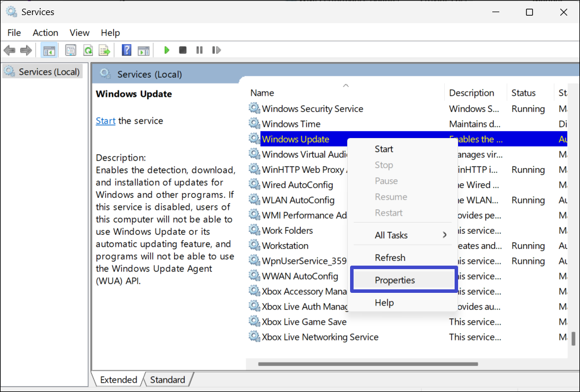Click the Export List toolbar icon
The height and width of the screenshot is (392, 580).
[105, 50]
